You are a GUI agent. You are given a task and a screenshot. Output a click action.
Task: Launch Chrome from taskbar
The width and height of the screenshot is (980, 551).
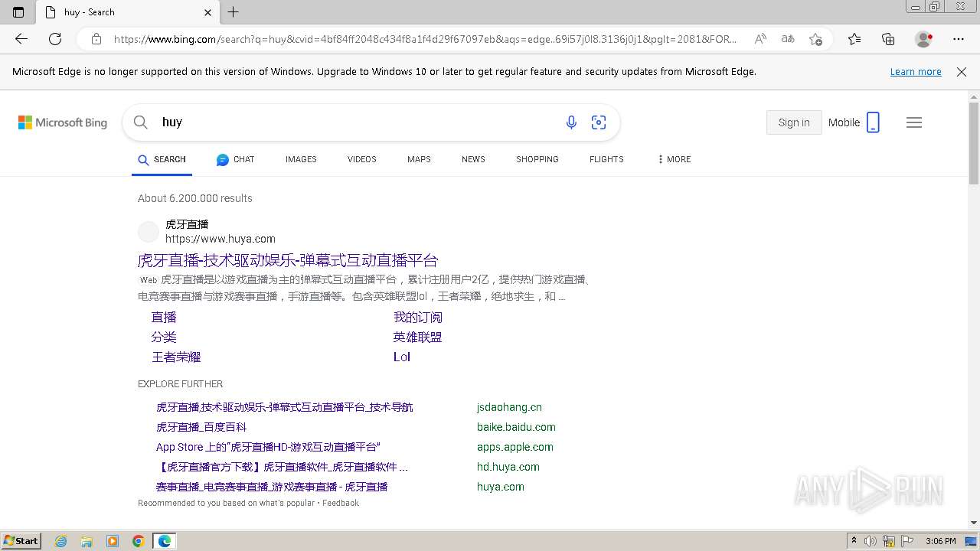(x=139, y=541)
